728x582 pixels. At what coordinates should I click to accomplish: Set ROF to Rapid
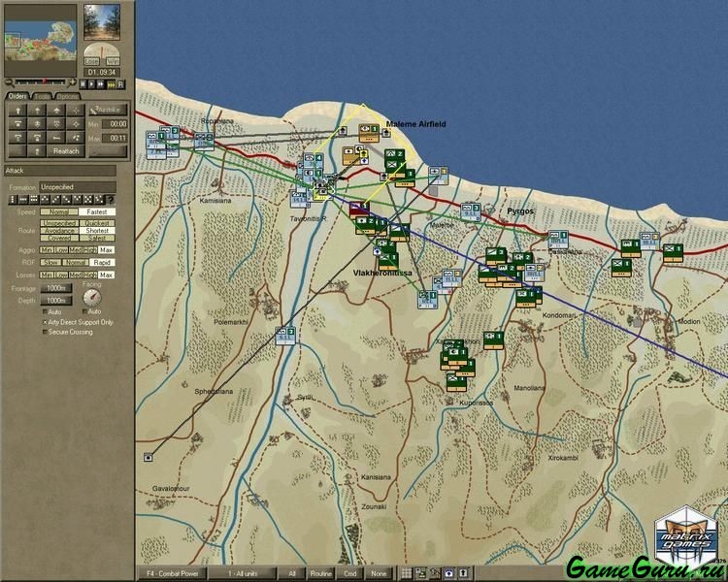coord(102,262)
